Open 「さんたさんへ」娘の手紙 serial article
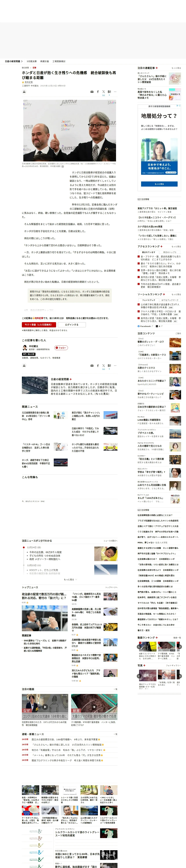This screenshot has height=868, width=186. 152,79
